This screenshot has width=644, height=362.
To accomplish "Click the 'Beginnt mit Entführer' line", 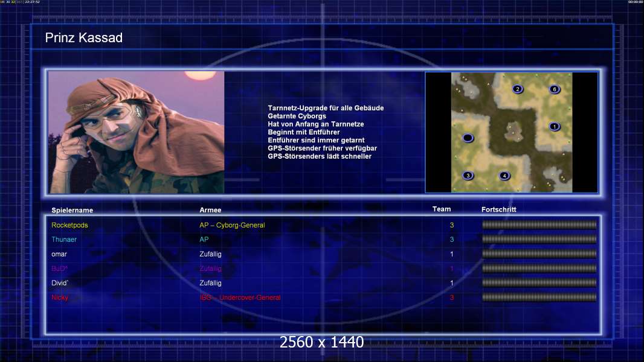I will (x=303, y=132).
